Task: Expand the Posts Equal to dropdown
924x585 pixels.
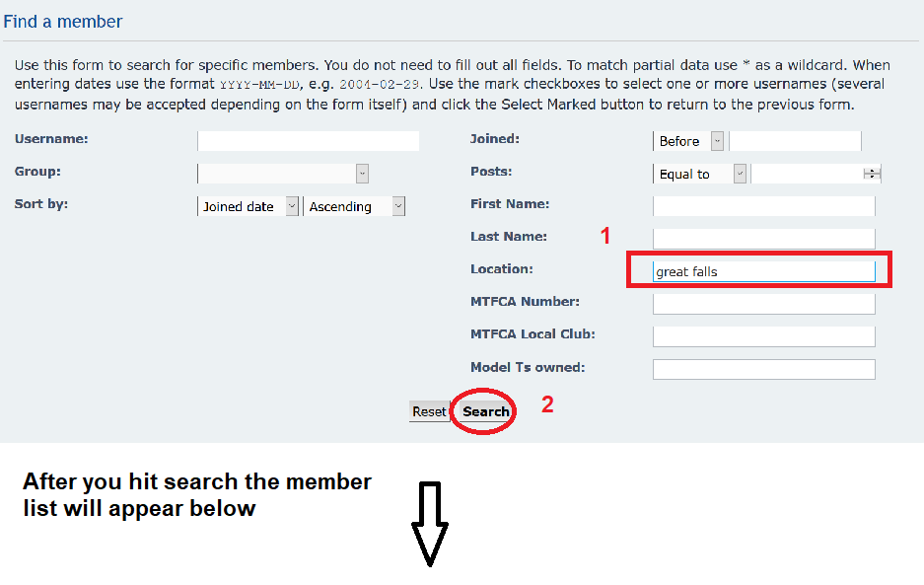Action: pyautogui.click(x=700, y=174)
